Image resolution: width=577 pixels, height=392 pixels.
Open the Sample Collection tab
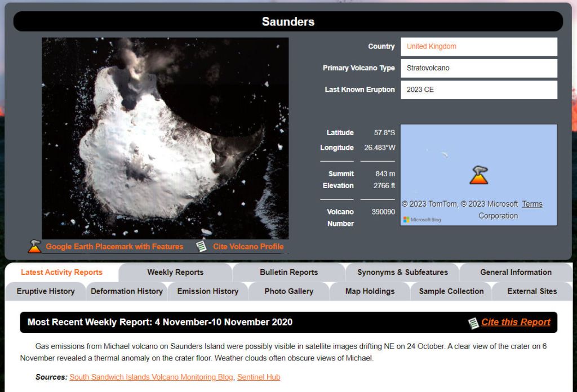pyautogui.click(x=451, y=291)
